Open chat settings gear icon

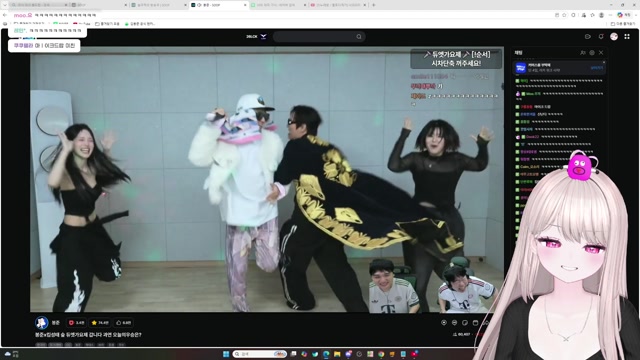point(592,53)
